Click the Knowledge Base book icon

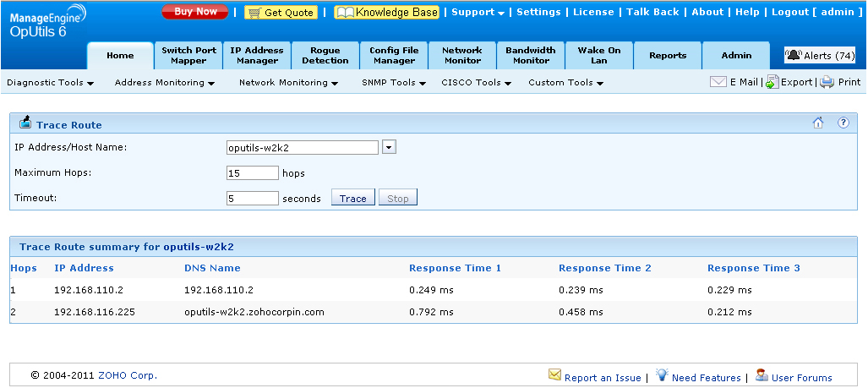pyautogui.click(x=346, y=12)
